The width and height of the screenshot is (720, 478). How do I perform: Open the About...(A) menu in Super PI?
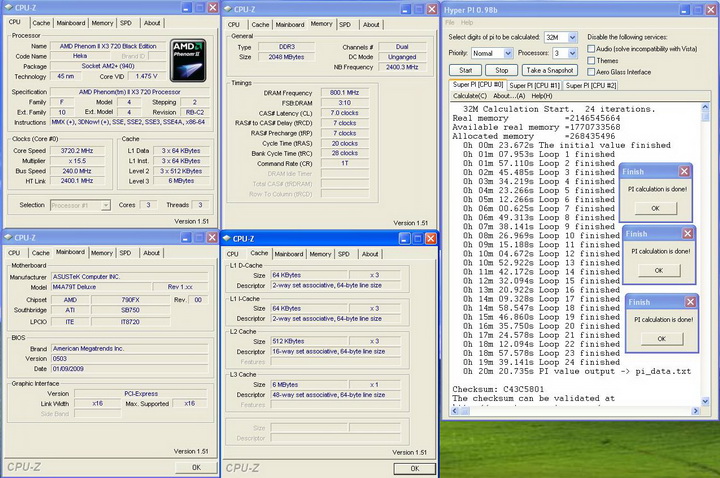pos(509,96)
